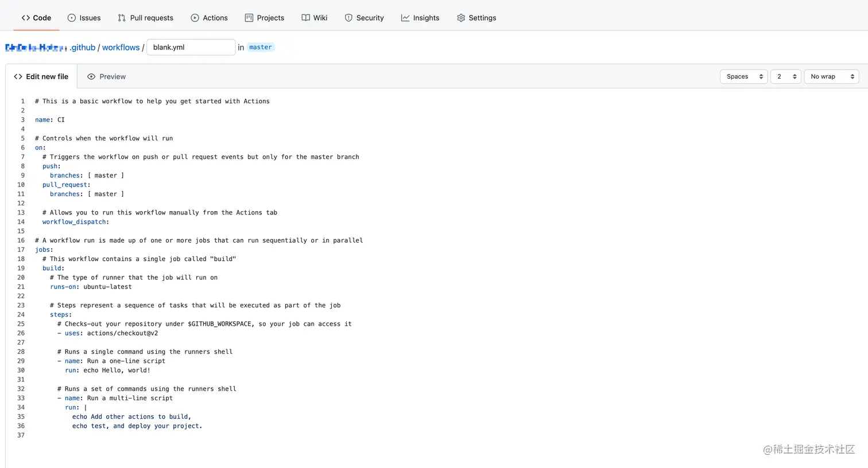Click 'name: Run a one-line script' line
868x468 pixels.
tap(111, 361)
